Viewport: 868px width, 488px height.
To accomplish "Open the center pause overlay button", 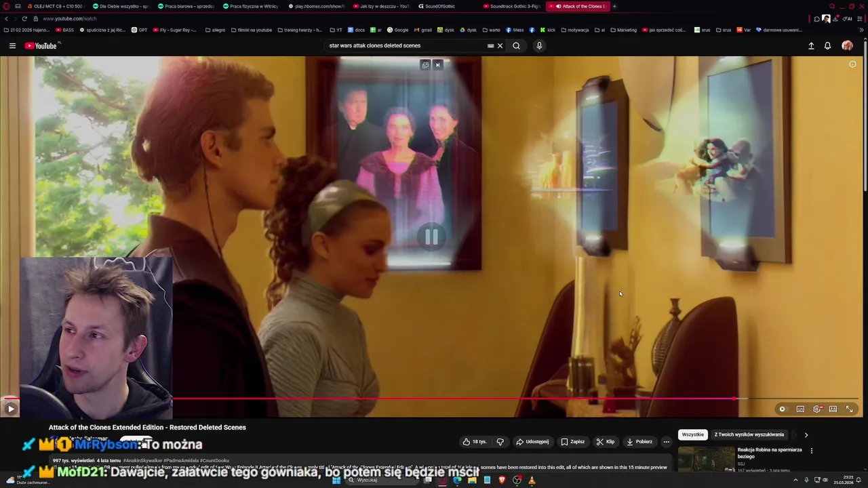I will click(431, 237).
